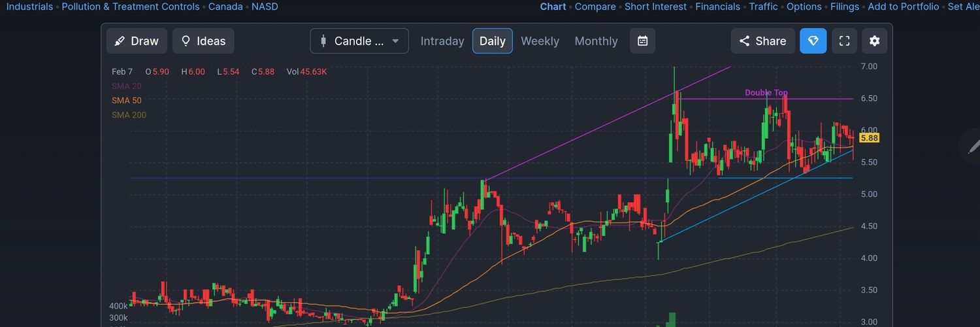Share the chart
Image resolution: width=980 pixels, height=327 pixels.
coord(762,41)
